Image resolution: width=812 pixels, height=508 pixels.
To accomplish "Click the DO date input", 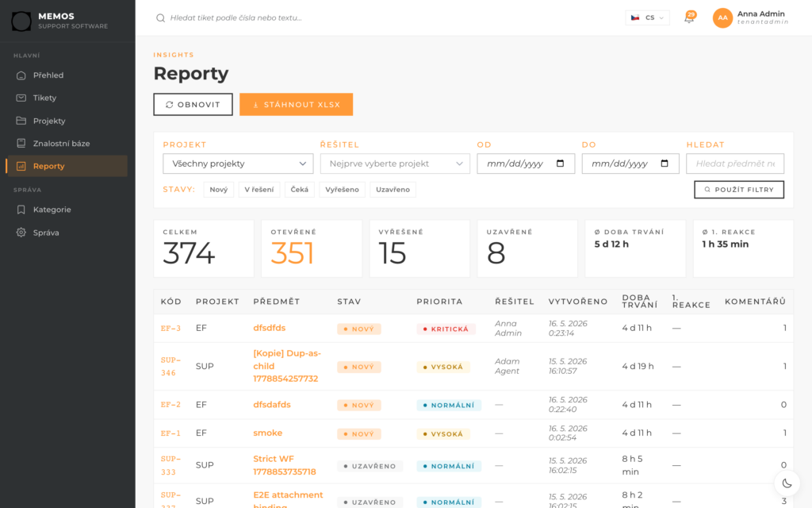I will (630, 164).
